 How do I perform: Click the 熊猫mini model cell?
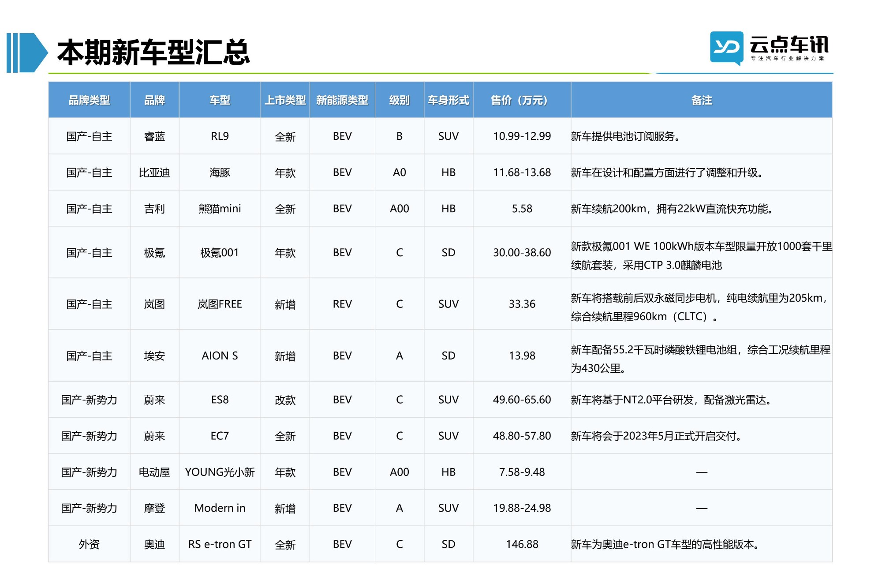click(220, 209)
